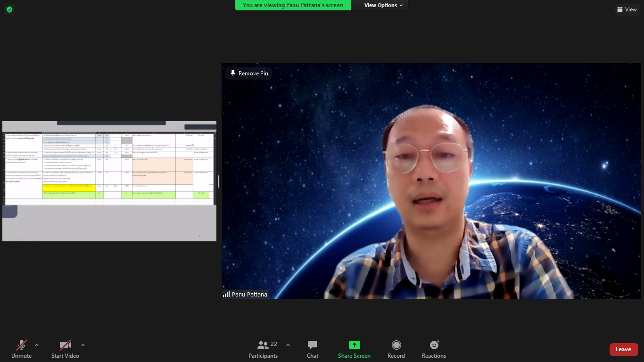Click the green Share Screen icon
Viewport: 644px width, 362px height.
coord(354,345)
